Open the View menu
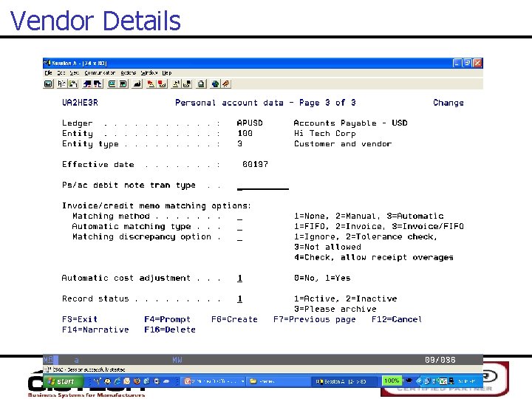Viewport: 532px width, 399px height. point(75,73)
